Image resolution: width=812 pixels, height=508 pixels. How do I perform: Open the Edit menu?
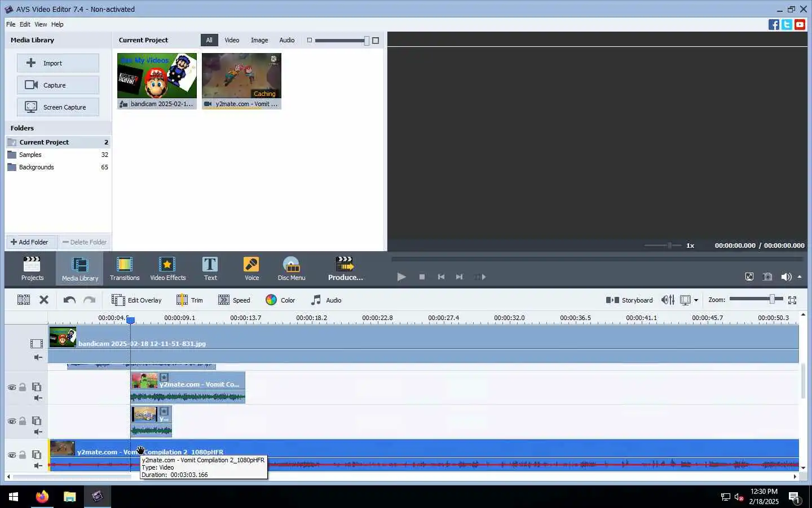(25, 24)
